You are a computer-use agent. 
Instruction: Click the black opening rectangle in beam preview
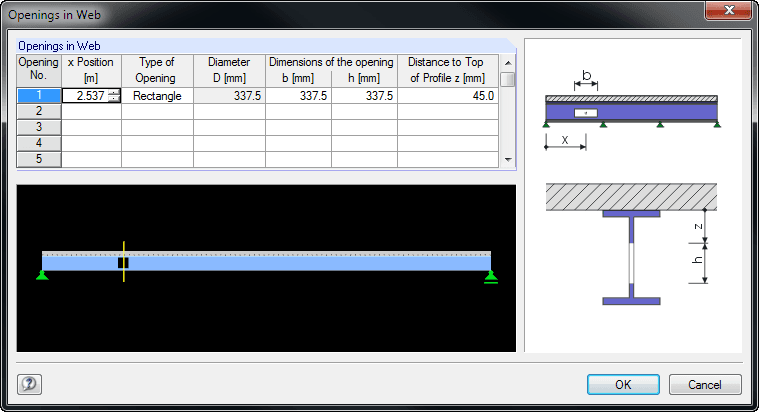123,263
